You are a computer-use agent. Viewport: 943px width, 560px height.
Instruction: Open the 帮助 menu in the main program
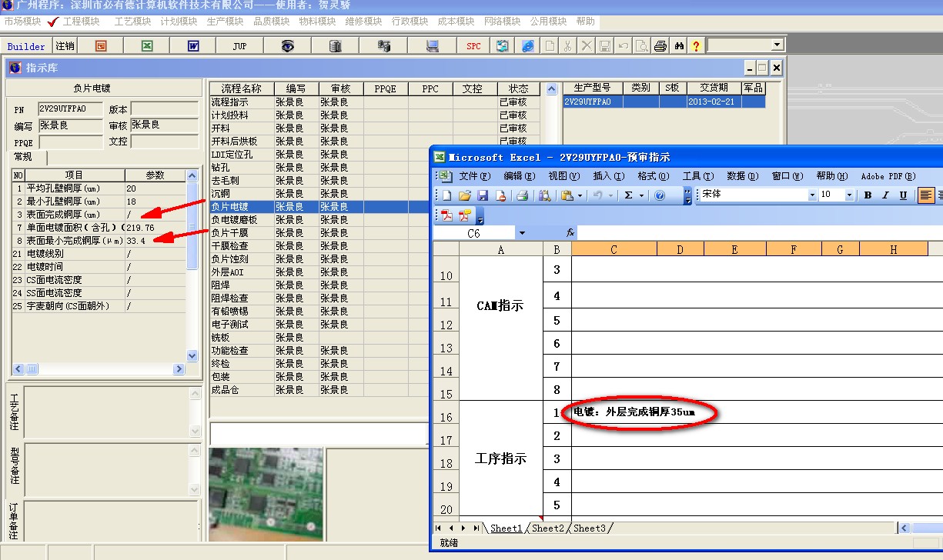585,22
